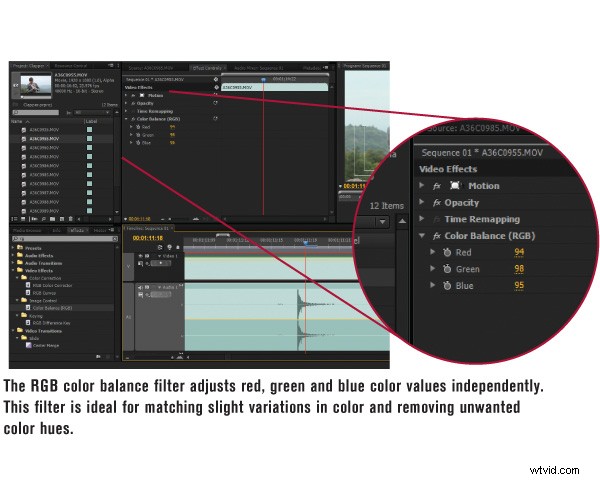Select the Timeline: Sequence 01 tab
The height and width of the screenshot is (480, 600).
click(x=148, y=228)
